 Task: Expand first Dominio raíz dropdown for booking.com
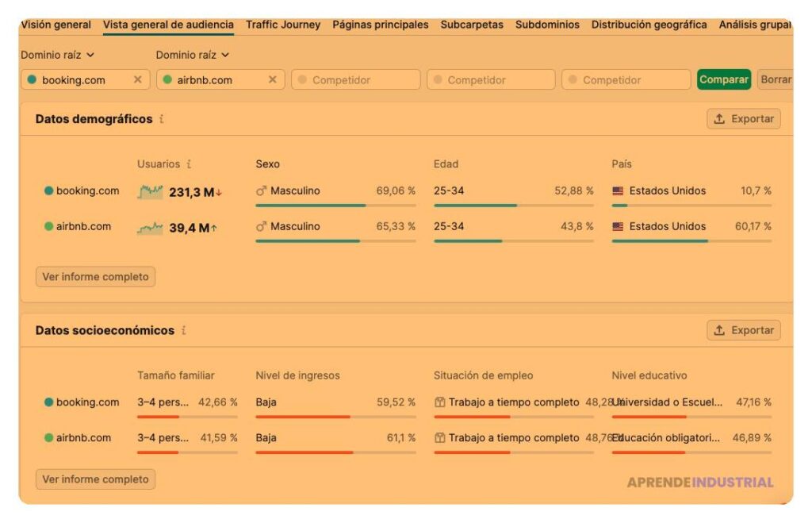point(57,55)
